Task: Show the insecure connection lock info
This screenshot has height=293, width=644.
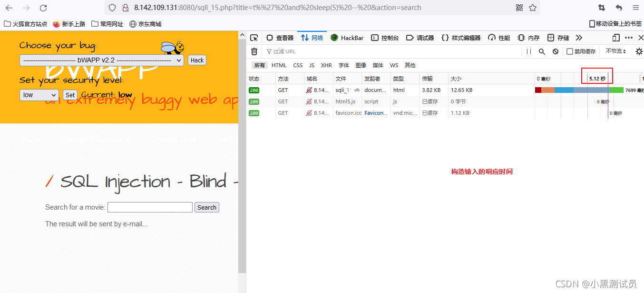Action: click(125, 8)
